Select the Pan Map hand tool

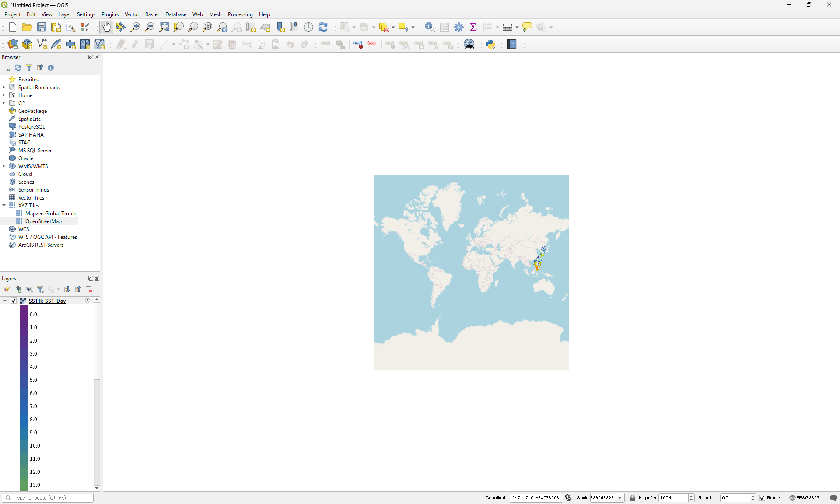106,27
